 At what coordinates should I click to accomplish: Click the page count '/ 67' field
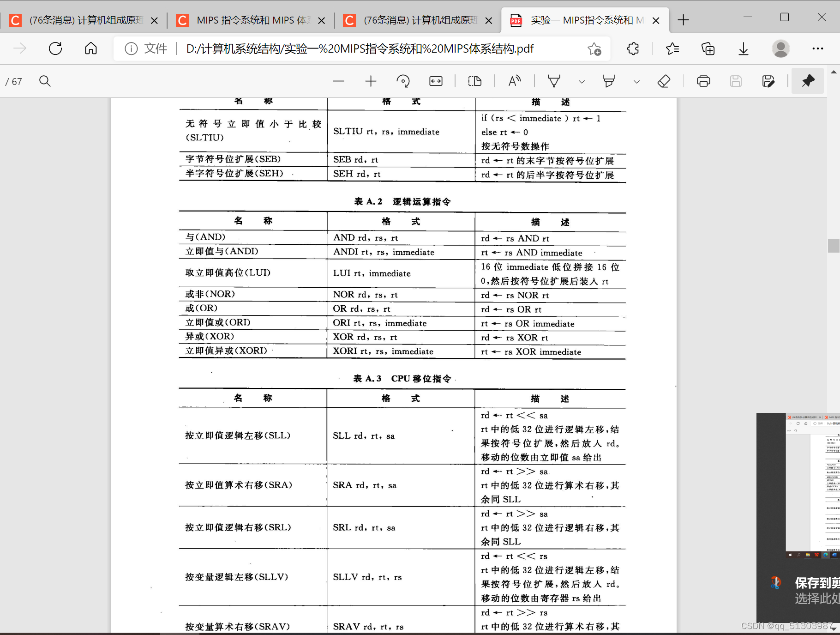click(14, 82)
